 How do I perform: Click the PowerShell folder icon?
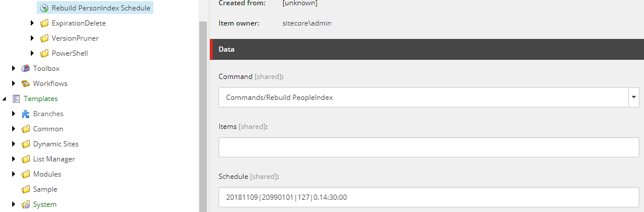pos(44,53)
